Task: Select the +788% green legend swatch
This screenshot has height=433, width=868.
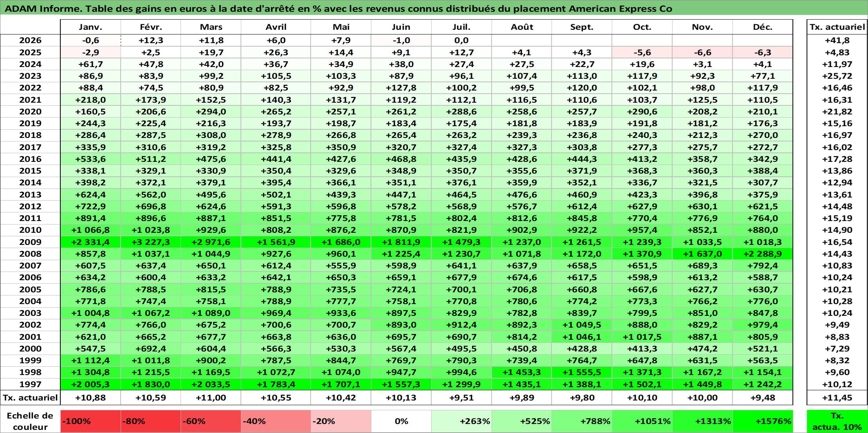Action: coord(582,421)
